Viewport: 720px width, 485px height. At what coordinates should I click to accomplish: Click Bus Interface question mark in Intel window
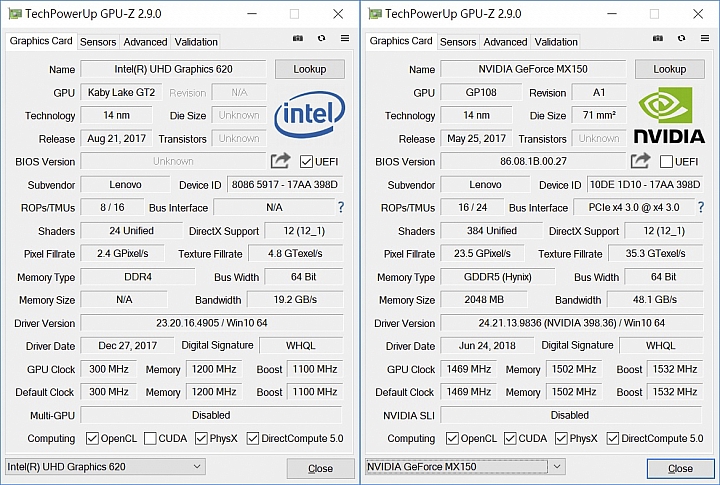click(341, 207)
